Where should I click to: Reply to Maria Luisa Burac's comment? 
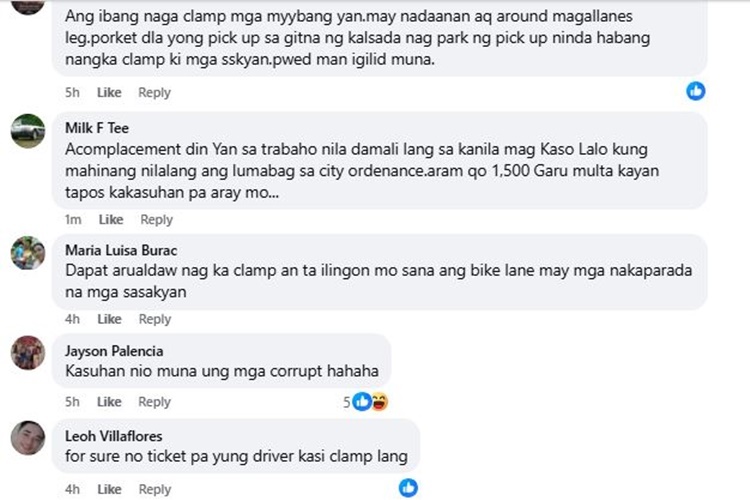[x=155, y=319]
